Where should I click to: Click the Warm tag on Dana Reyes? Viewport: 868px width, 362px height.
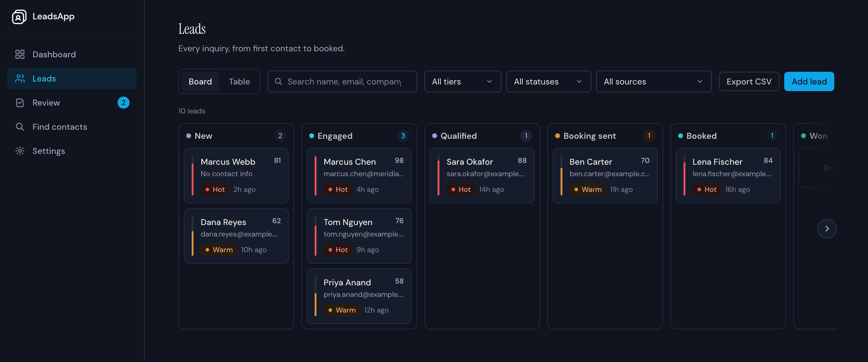tap(219, 250)
